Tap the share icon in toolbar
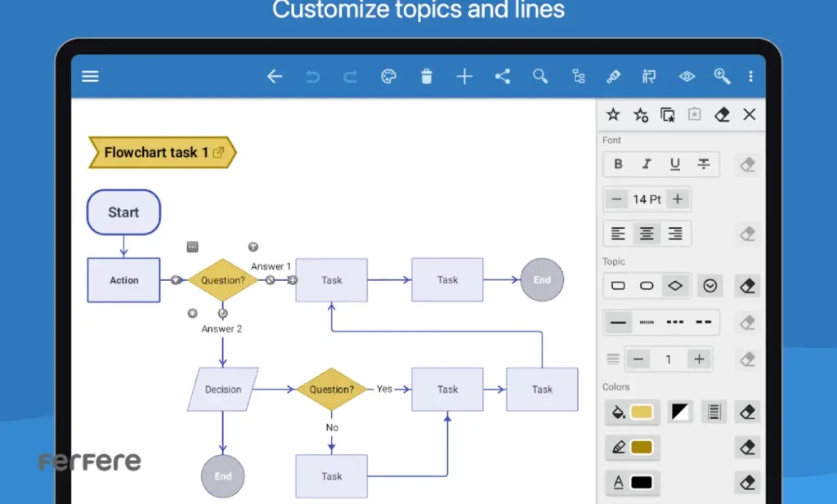 point(503,77)
